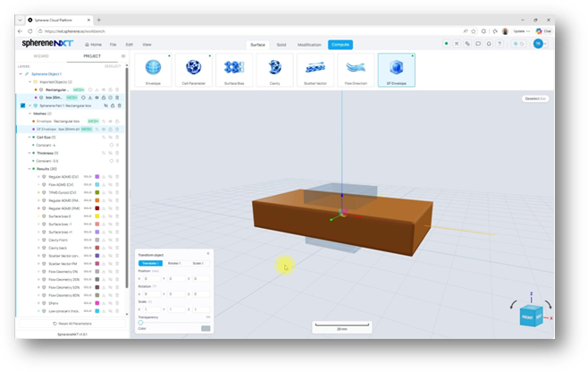Select the Cell Parameter tool card
This screenshot has width=588, height=372.
194,70
